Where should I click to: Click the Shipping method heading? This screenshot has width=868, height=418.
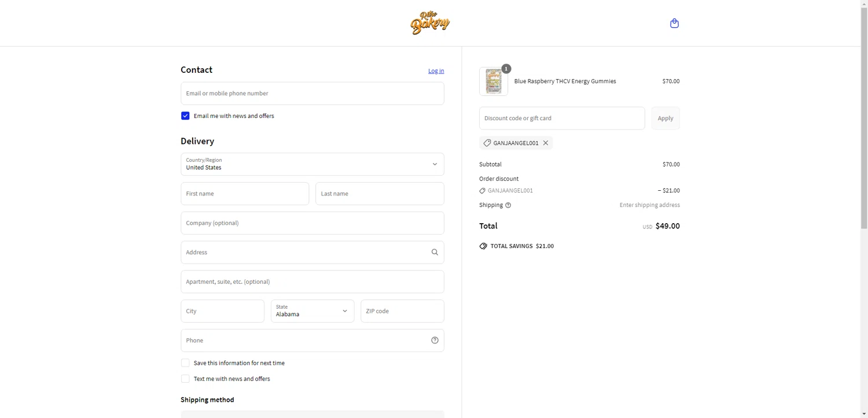pyautogui.click(x=207, y=399)
